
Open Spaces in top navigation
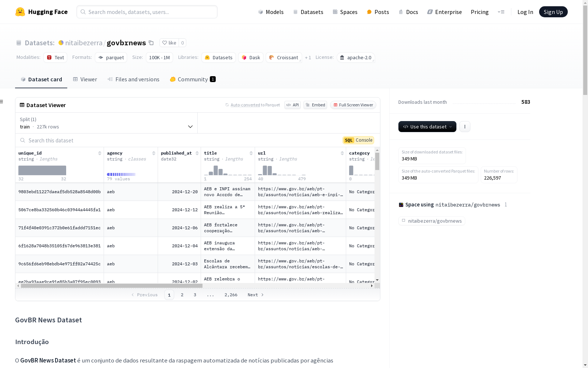(x=345, y=12)
